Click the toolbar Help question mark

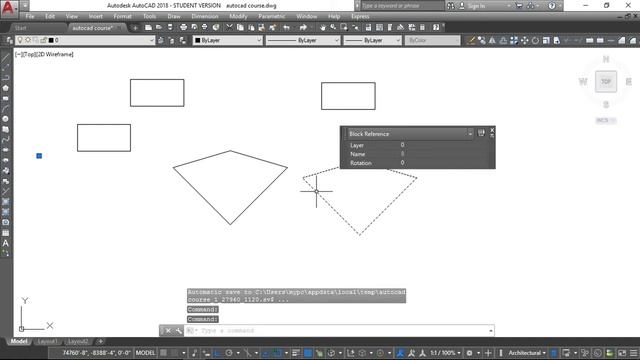tap(436, 27)
